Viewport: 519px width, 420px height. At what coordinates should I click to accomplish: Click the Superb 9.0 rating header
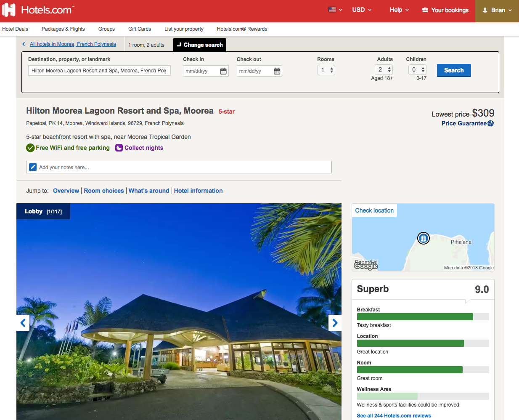coord(423,289)
